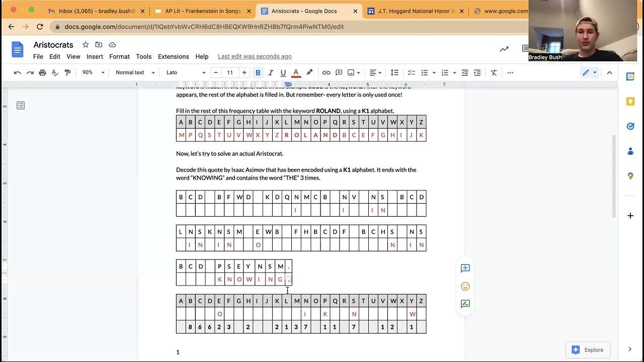Open Google Tasks side panel icon
The height and width of the screenshot is (362, 644).
pyautogui.click(x=630, y=126)
